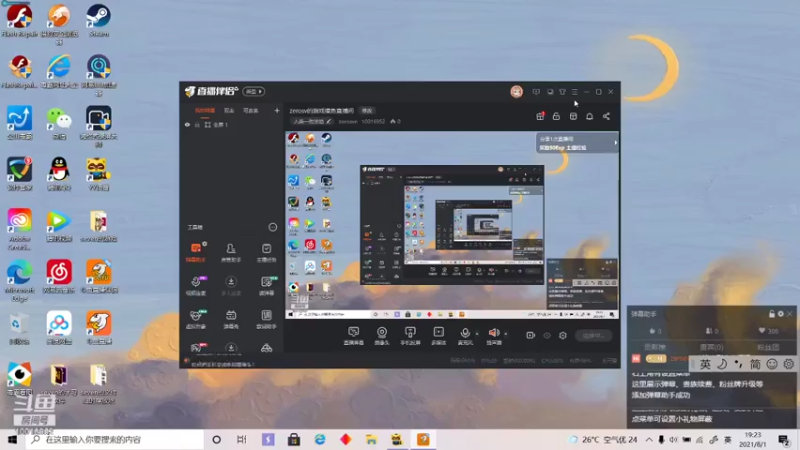Open the gift box icon with red badge
The image size is (800, 450).
[x=540, y=116]
